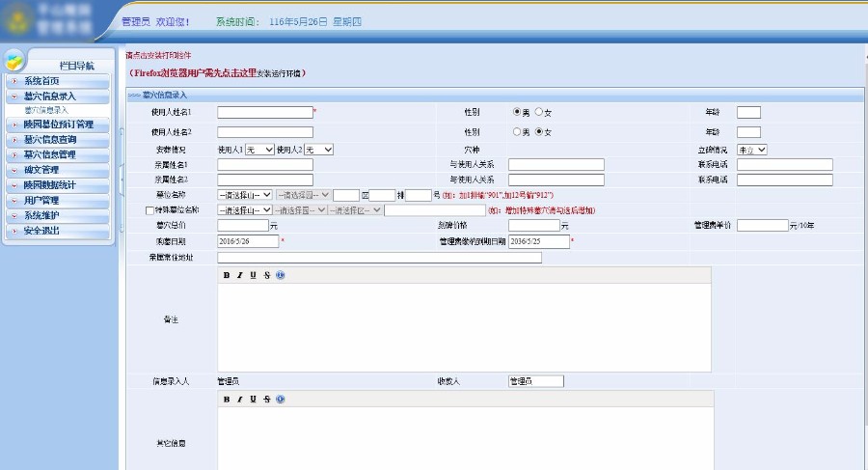Open 特殊墓位名称 请选择山 dropdown

click(x=245, y=210)
